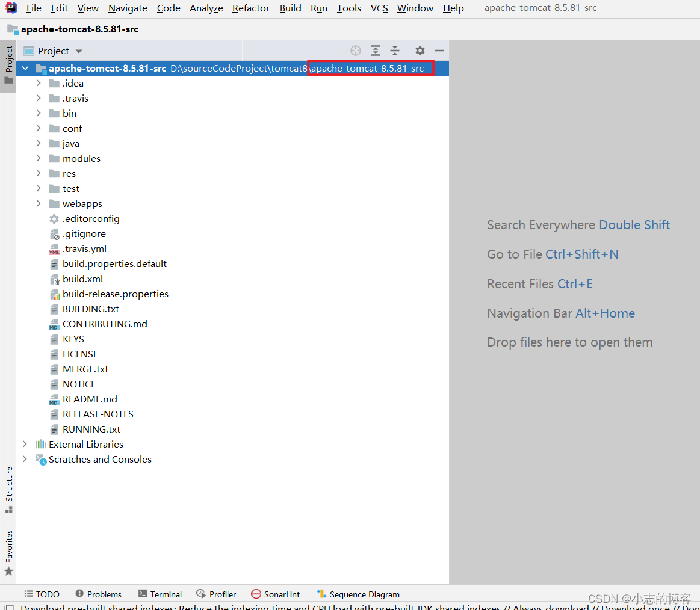Open the Structure side tab

(x=8, y=490)
